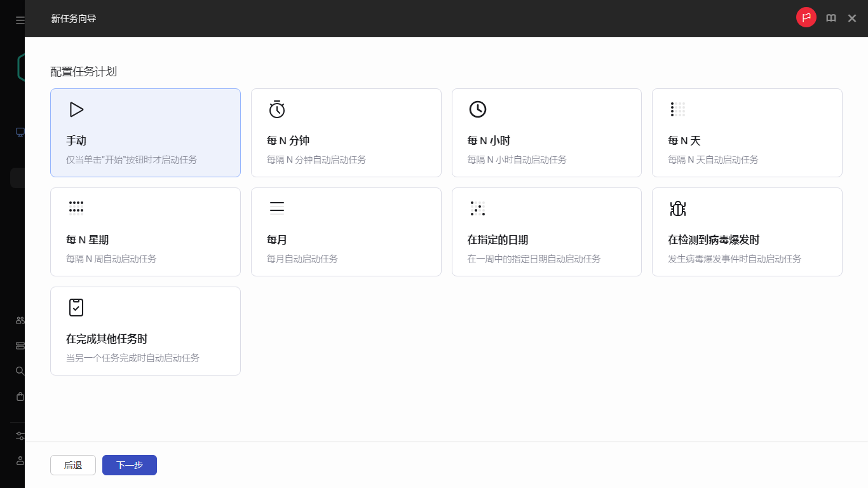Click the server list icon in sidebar
The image size is (868, 488).
[x=19, y=345]
